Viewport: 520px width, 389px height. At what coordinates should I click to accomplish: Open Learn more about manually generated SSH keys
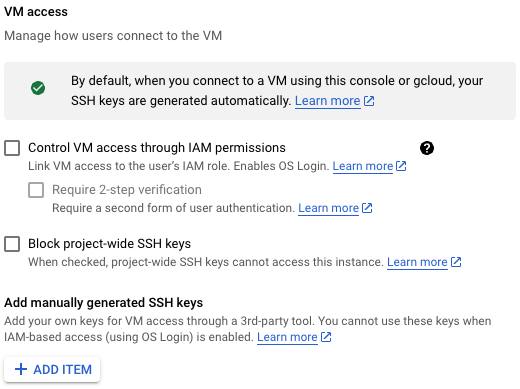(287, 337)
